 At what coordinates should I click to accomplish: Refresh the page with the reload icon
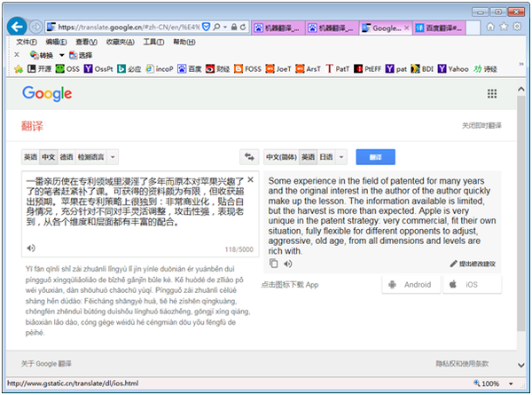click(x=243, y=27)
